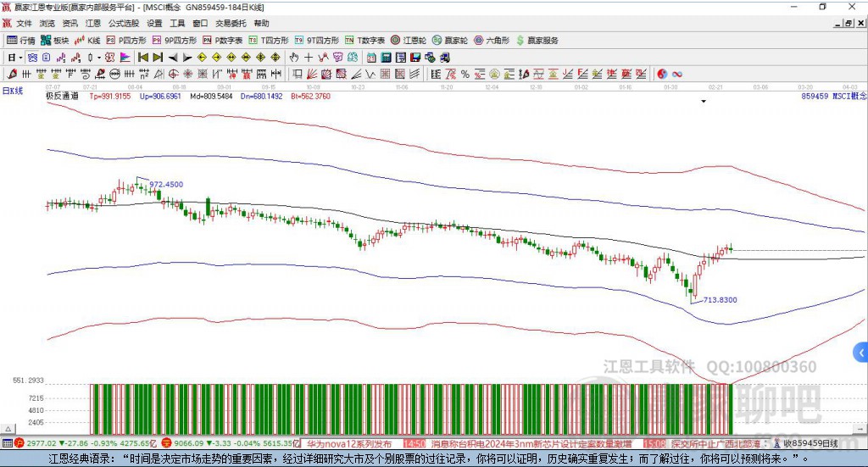Open the 赢家轮 wheel tool
The image size is (868, 467).
(450, 40)
